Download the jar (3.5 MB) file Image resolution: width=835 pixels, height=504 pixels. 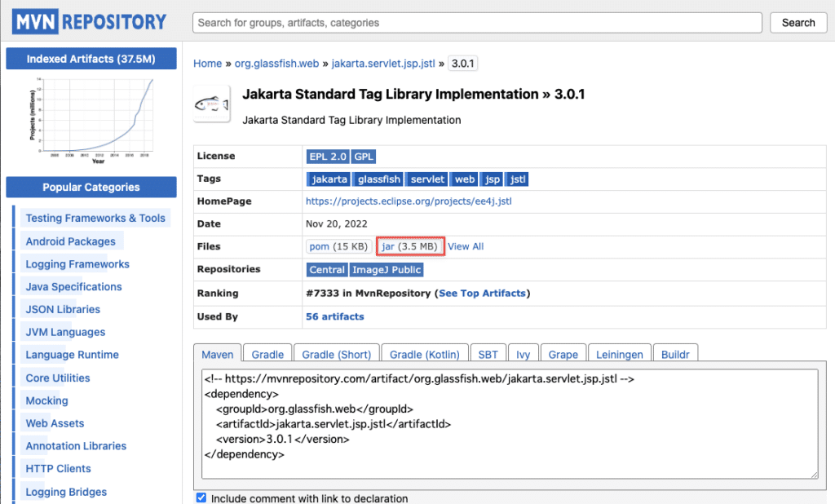coord(409,246)
